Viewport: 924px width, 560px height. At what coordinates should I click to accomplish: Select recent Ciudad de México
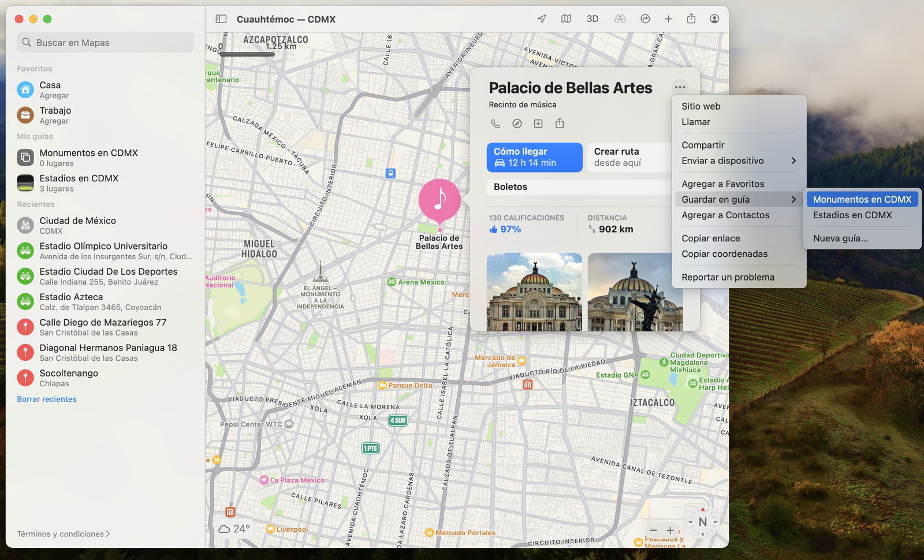tap(105, 225)
